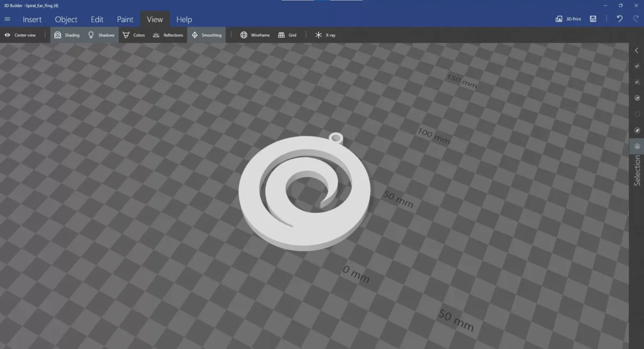Screen dimensions: 644x349
Task: Click the small hanging loop on earring
Action: coord(336,139)
